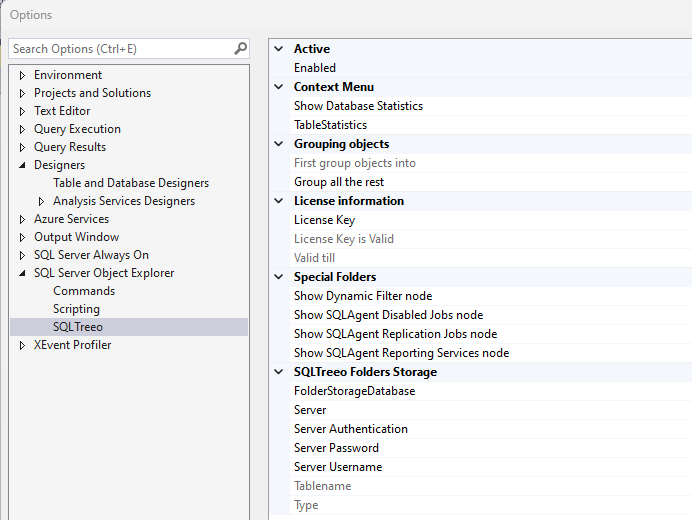Screen dimensions: 692x520
Task: Open the Commands options page
Action: point(84,291)
